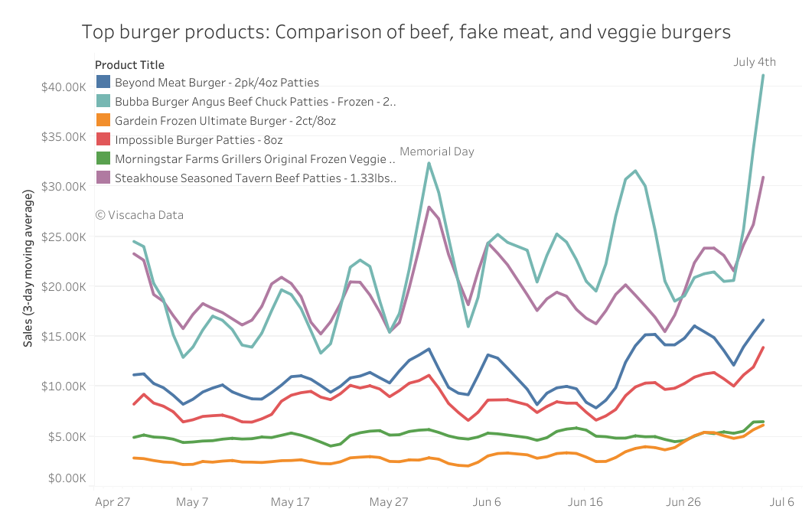Click the orange Gardein legend swatch
812x525 pixels.
pos(103,120)
